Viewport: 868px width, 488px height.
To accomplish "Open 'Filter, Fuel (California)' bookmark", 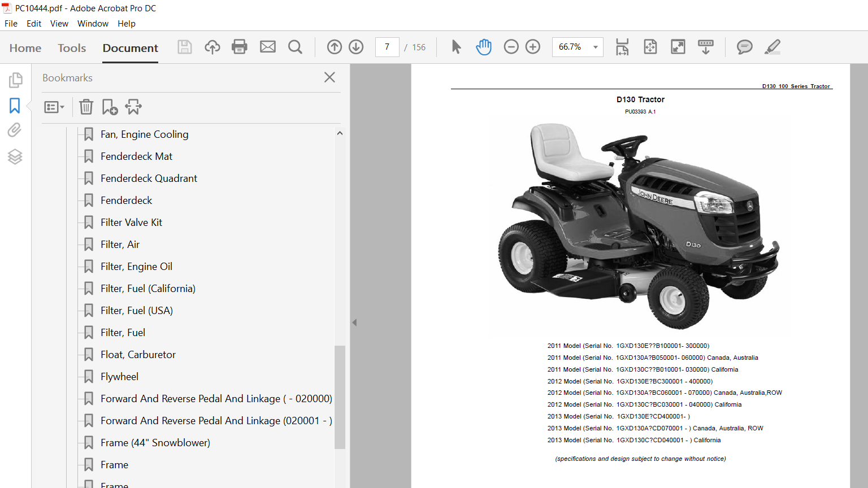I will pos(148,289).
